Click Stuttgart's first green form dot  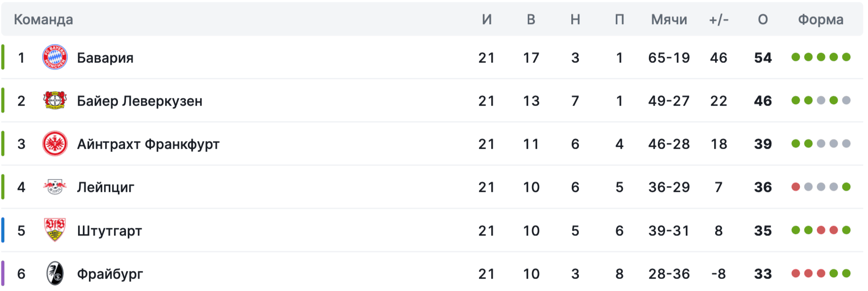[796, 230]
